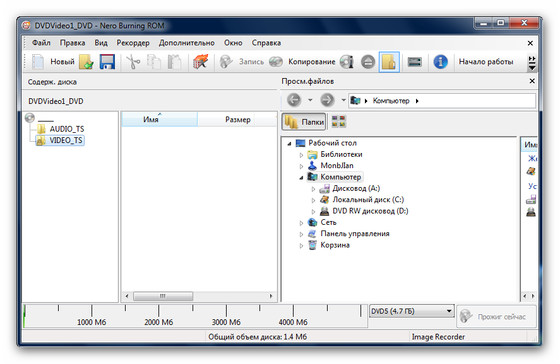Collapse the Компьютер tree node
The height and width of the screenshot is (364, 560).
(301, 178)
